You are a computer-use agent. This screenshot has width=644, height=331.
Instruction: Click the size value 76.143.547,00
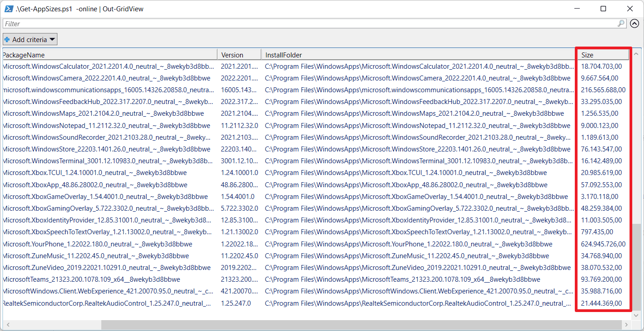tap(601, 149)
